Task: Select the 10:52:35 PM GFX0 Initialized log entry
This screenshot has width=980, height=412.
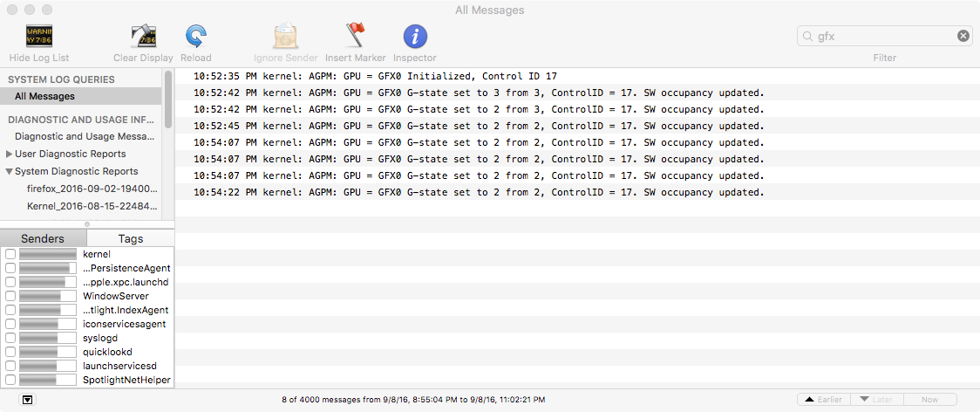Action: pos(577,77)
